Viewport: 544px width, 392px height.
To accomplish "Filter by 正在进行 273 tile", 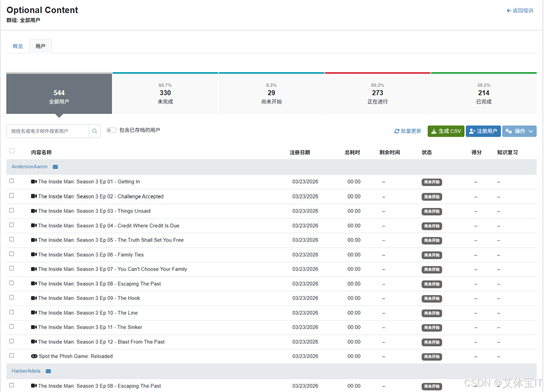I will pyautogui.click(x=377, y=94).
